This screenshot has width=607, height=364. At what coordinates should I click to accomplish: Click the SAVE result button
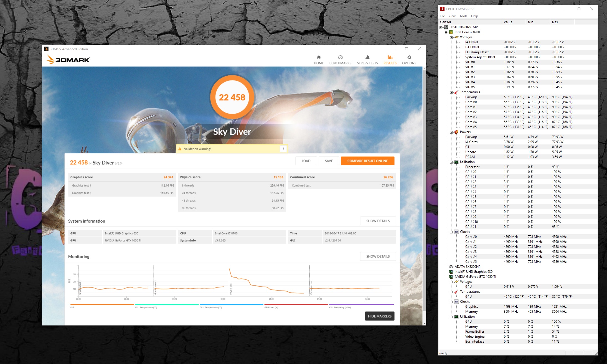(x=329, y=161)
